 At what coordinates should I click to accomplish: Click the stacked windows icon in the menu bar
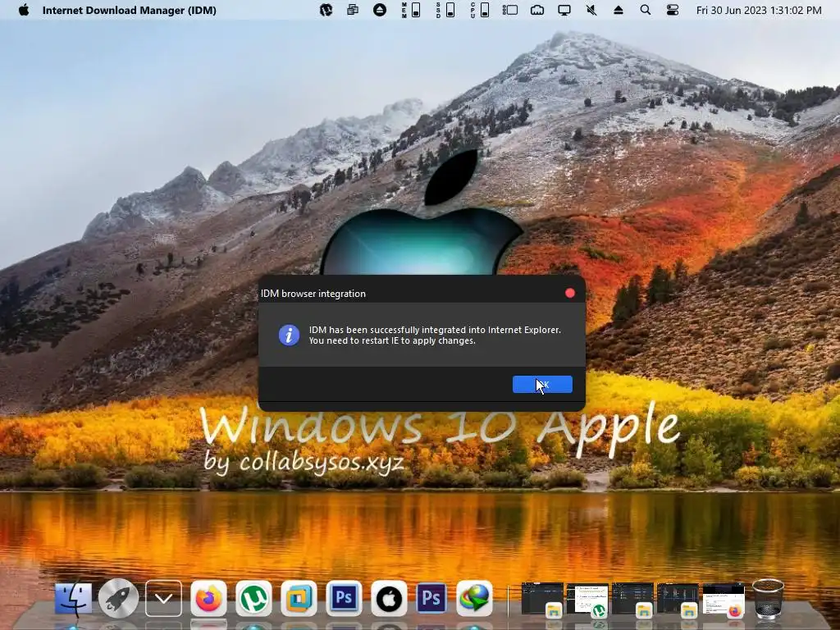353,10
